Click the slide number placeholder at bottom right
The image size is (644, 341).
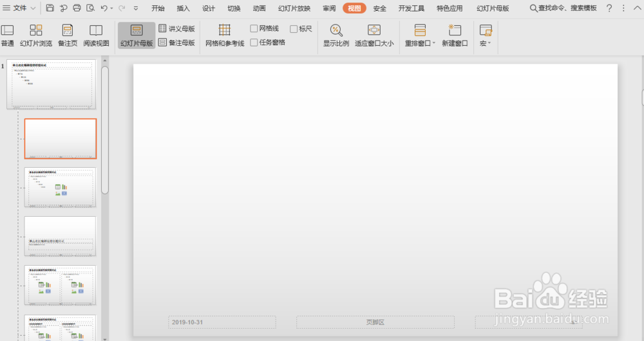(x=529, y=322)
